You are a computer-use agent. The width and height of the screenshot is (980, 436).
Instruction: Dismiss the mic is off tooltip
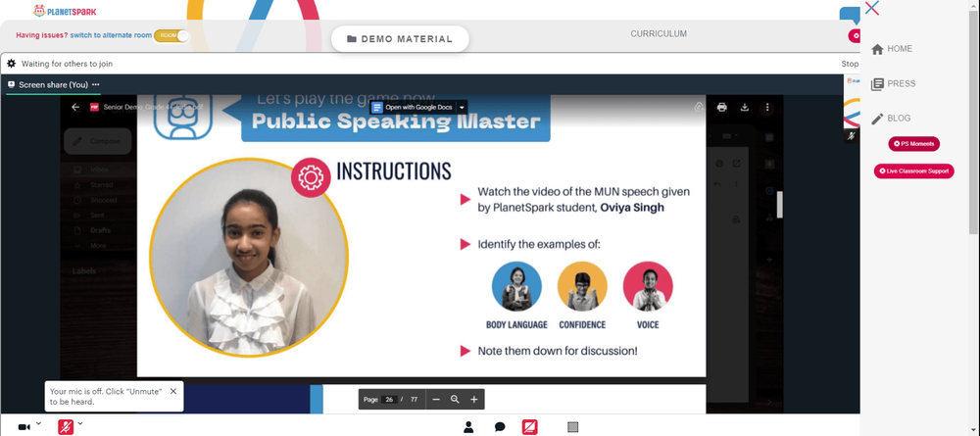point(173,391)
